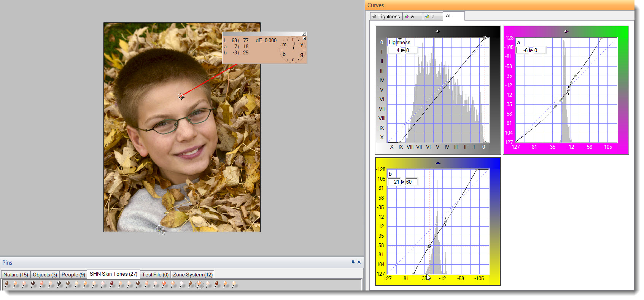Image resolution: width=644 pixels, height=300 pixels.
Task: Click the circled selected skin tone pin
Action: pyautogui.click(x=199, y=285)
